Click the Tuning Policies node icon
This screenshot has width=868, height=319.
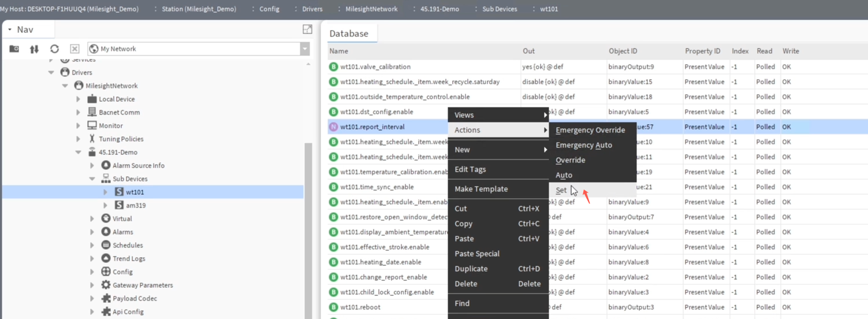coord(92,139)
